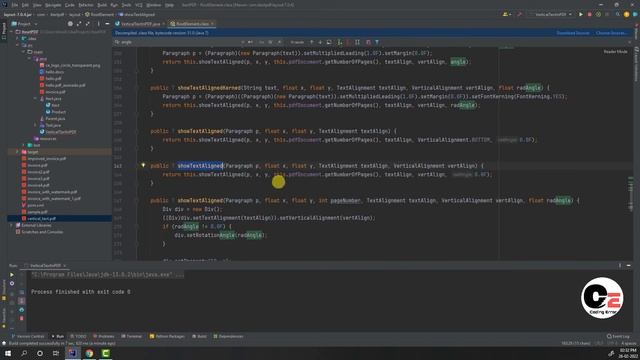640x360 pixels.
Task: Click Download Sources link
Action: (x=573, y=33)
